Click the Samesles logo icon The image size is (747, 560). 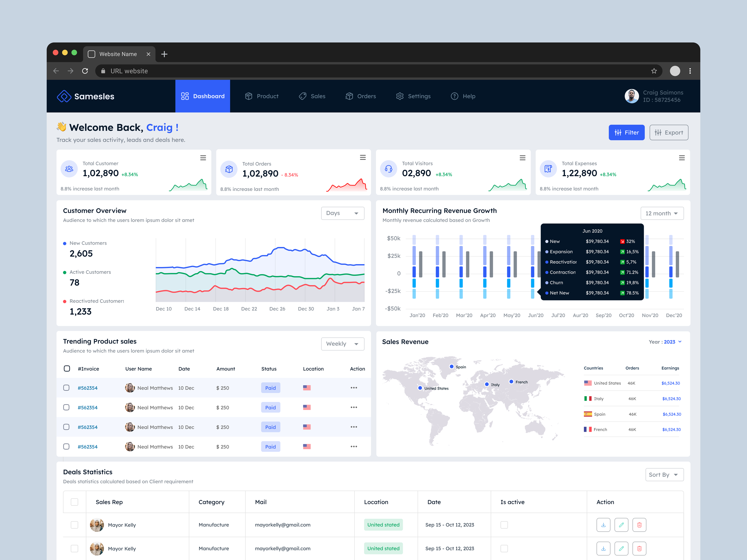point(64,96)
